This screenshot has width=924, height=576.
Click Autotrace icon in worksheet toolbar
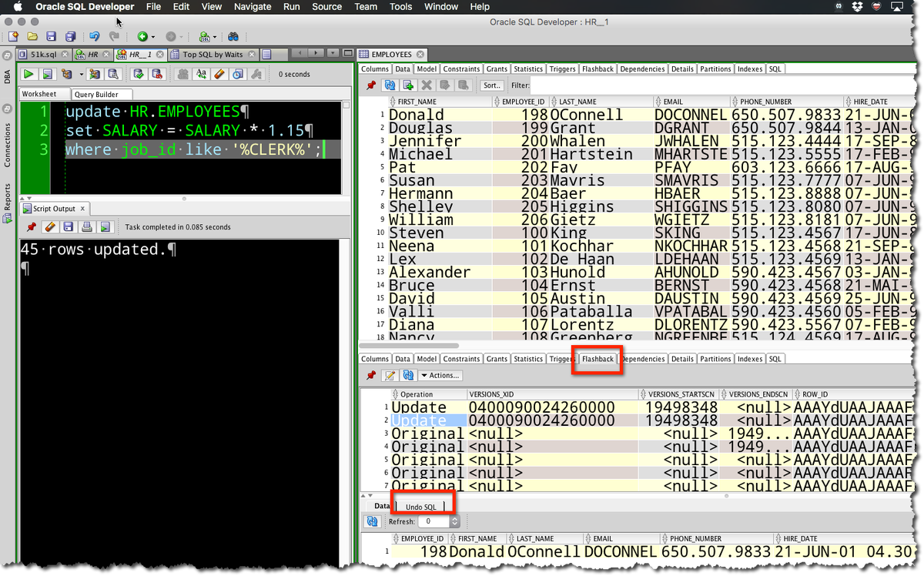[x=95, y=74]
